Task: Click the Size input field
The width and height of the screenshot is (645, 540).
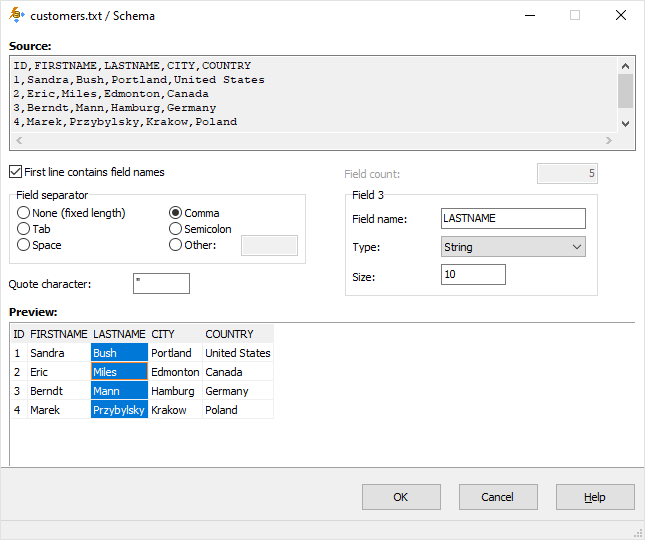Action: click(473, 274)
